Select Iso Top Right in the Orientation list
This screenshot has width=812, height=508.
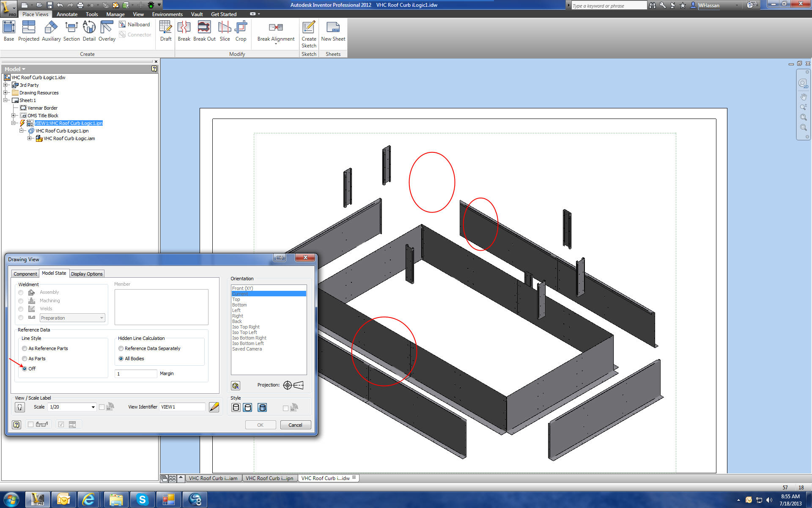(x=246, y=327)
